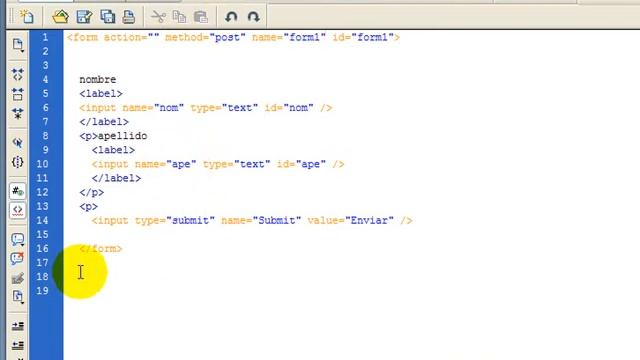Click the '<label>' tag on line 9
The image size is (640, 360).
[113, 150]
